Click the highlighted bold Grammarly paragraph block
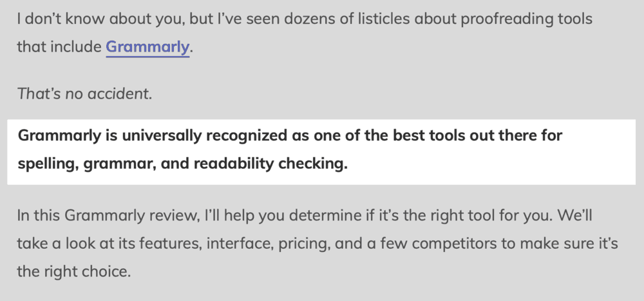The height and width of the screenshot is (301, 644). click(321, 151)
